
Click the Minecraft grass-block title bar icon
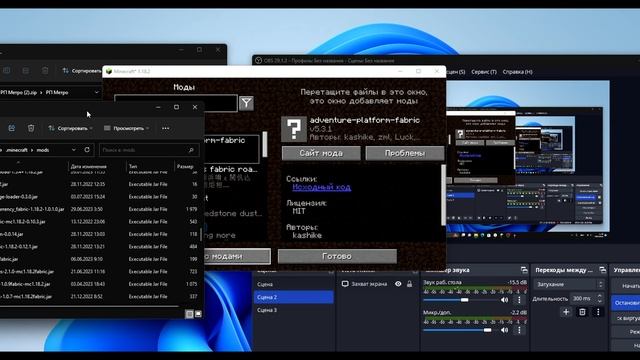109,71
